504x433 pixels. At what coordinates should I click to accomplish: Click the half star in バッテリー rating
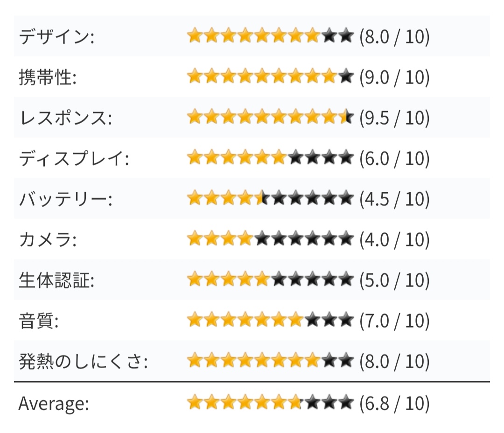pyautogui.click(x=263, y=199)
